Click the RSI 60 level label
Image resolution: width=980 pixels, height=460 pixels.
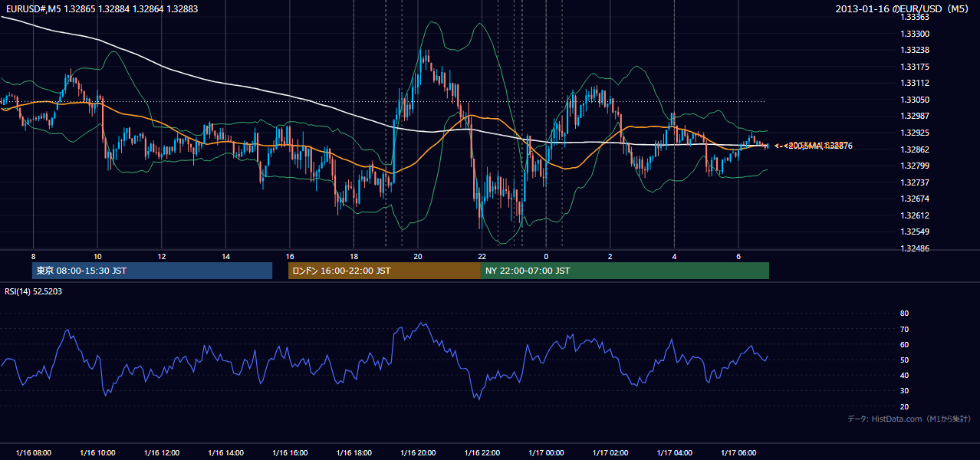(x=904, y=344)
